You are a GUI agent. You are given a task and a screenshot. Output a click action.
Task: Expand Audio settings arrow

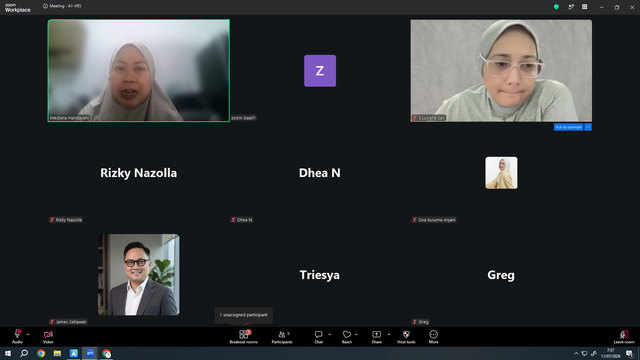pos(28,334)
